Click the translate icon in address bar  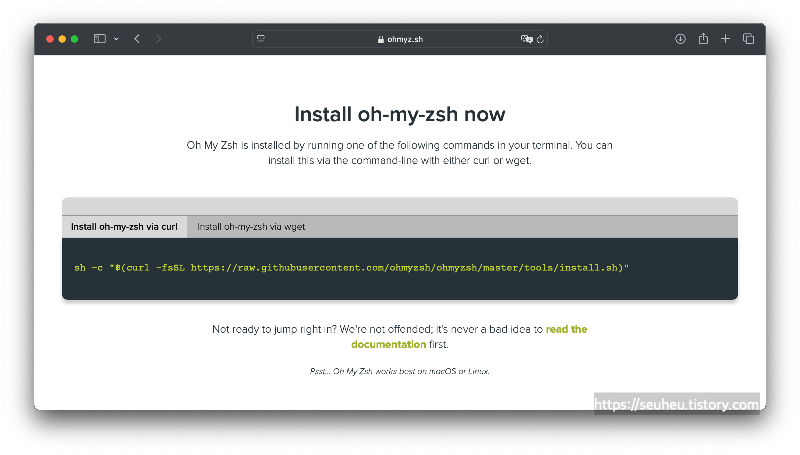(x=527, y=39)
